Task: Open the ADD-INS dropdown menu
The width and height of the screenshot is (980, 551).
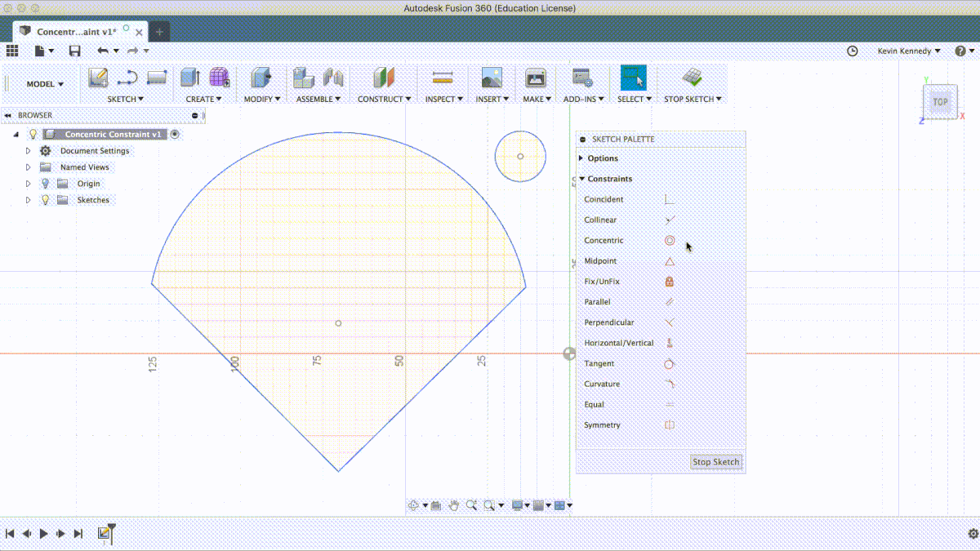Action: coord(584,99)
